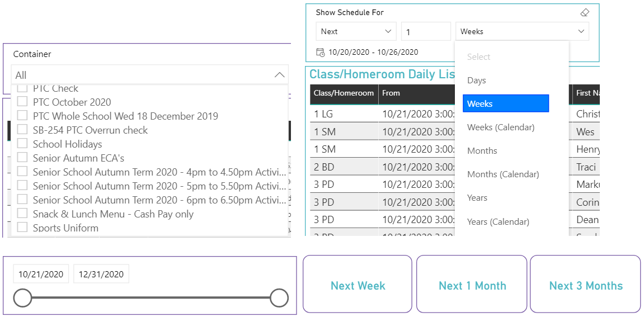
Task: Click the Next 1 Month button
Action: coord(472,284)
